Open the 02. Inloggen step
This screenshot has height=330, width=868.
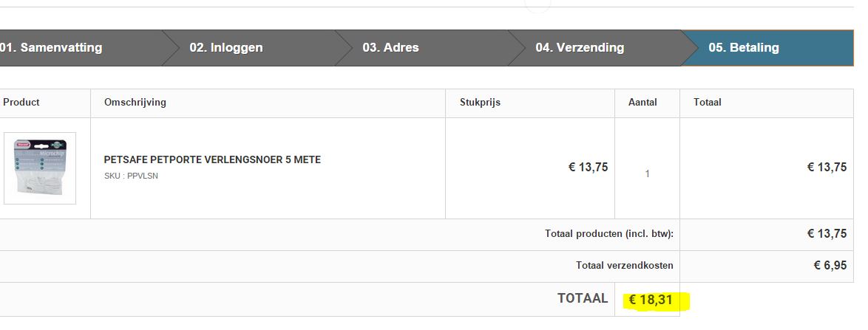click(226, 48)
